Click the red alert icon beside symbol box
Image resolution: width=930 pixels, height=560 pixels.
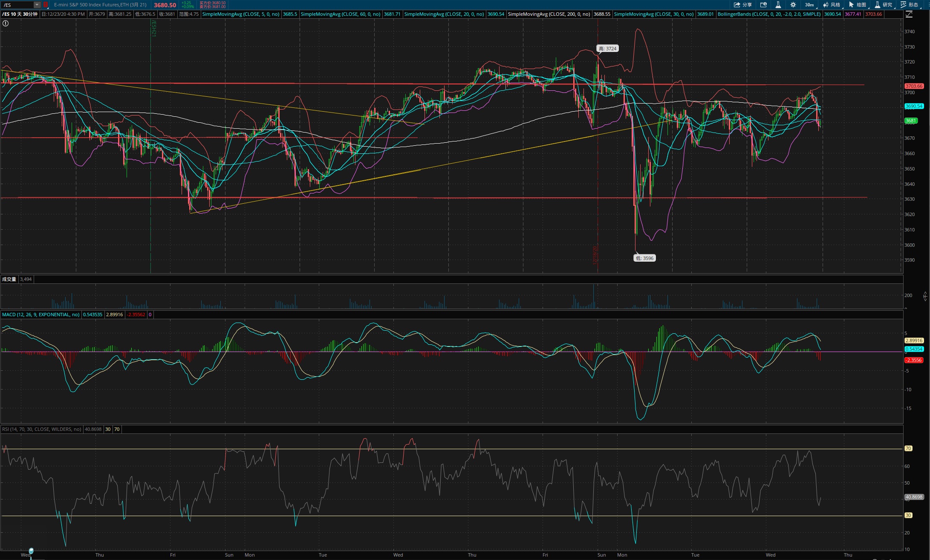tap(46, 5)
